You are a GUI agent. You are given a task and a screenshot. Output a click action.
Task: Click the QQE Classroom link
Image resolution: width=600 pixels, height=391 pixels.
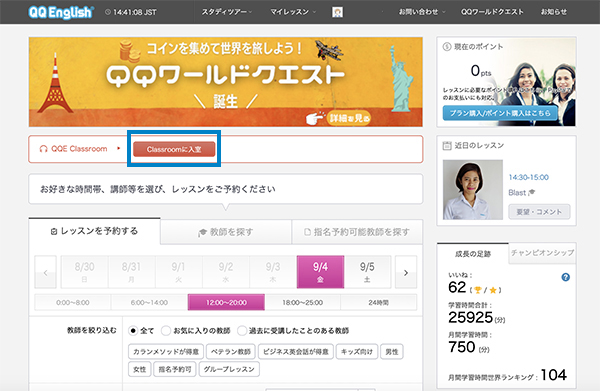pyautogui.click(x=79, y=149)
